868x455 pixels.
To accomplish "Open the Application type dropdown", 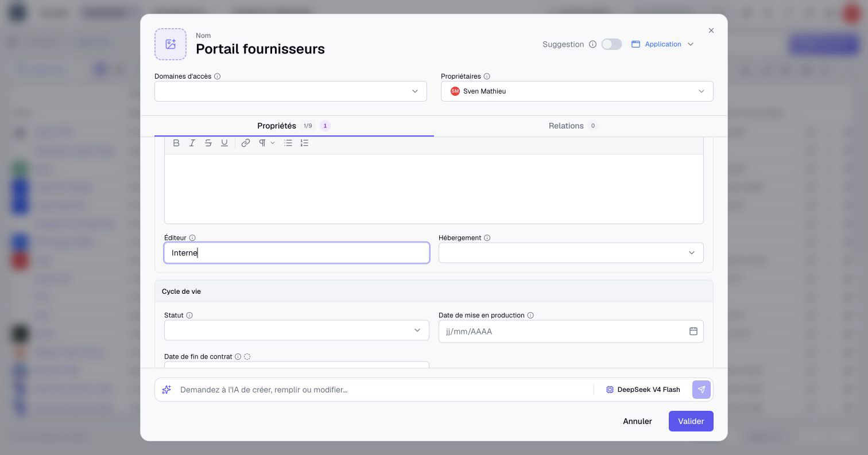I will (662, 44).
